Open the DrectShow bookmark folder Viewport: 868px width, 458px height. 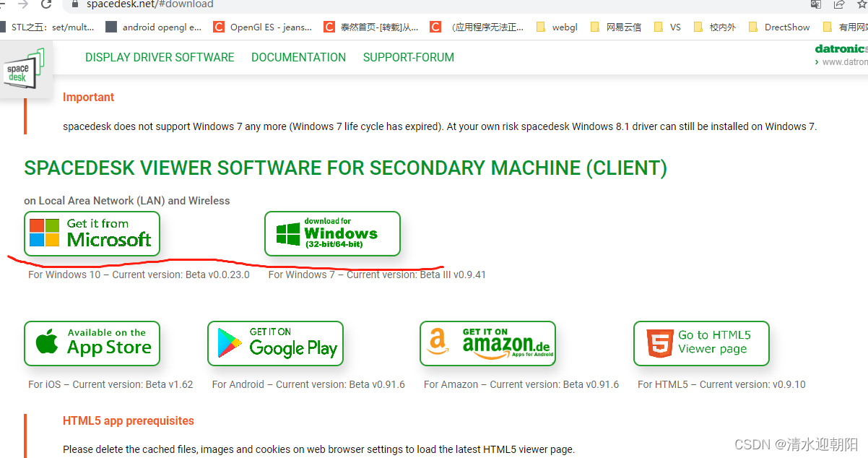pos(778,27)
